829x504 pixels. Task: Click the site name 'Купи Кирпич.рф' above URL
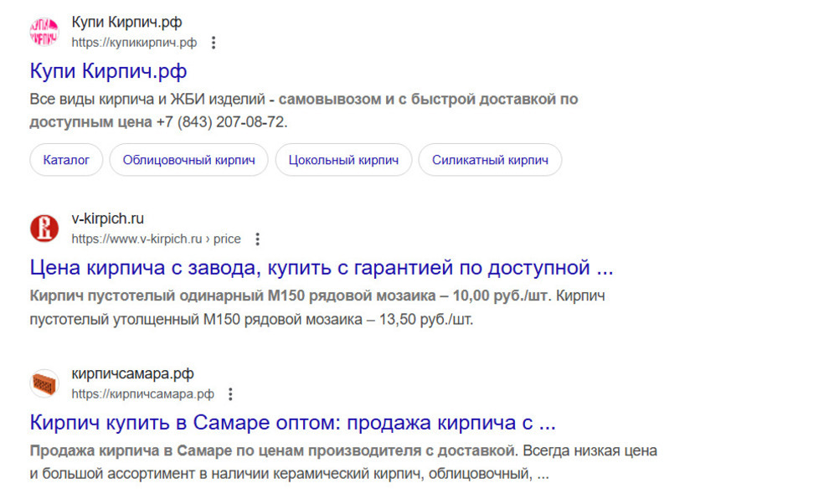(127, 23)
